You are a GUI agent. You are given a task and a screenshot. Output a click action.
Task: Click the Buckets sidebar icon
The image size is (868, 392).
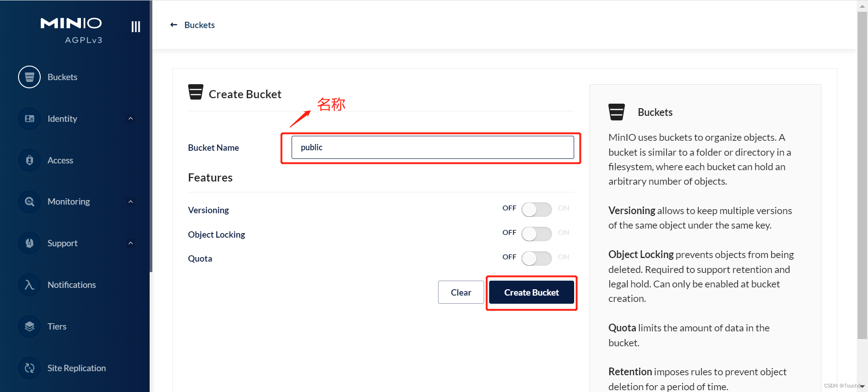coord(29,77)
